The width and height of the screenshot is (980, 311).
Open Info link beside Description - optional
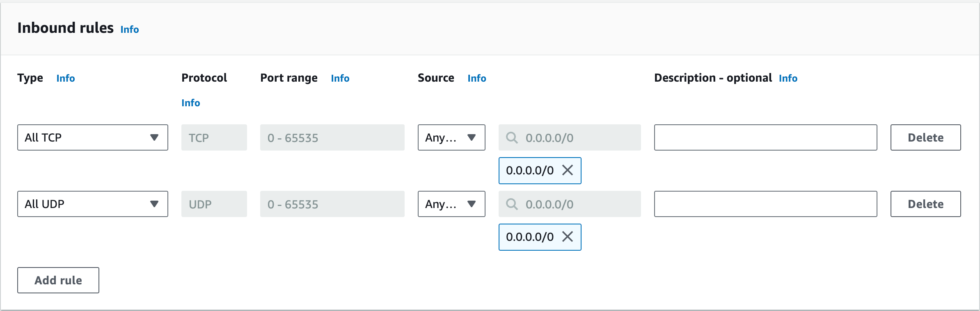(788, 78)
